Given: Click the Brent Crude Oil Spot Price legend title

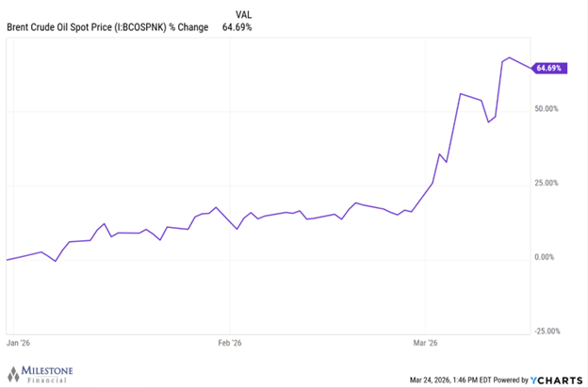Looking at the screenshot, I should pos(106,26).
